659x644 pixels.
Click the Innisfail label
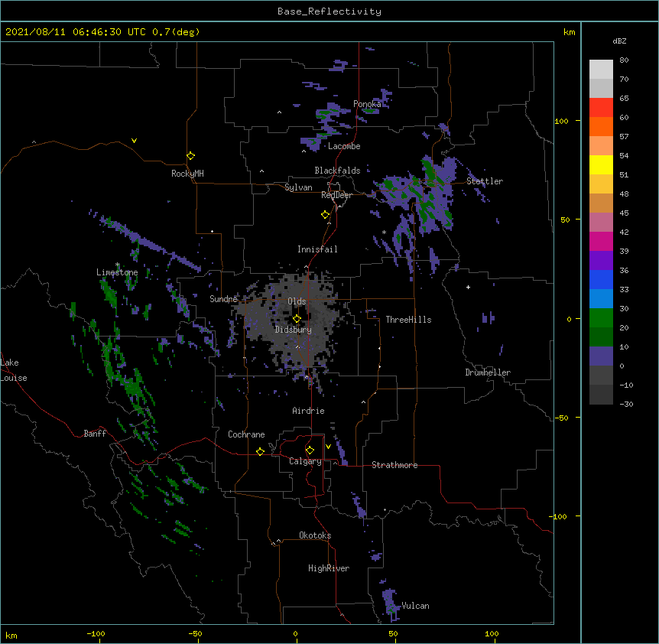(317, 249)
